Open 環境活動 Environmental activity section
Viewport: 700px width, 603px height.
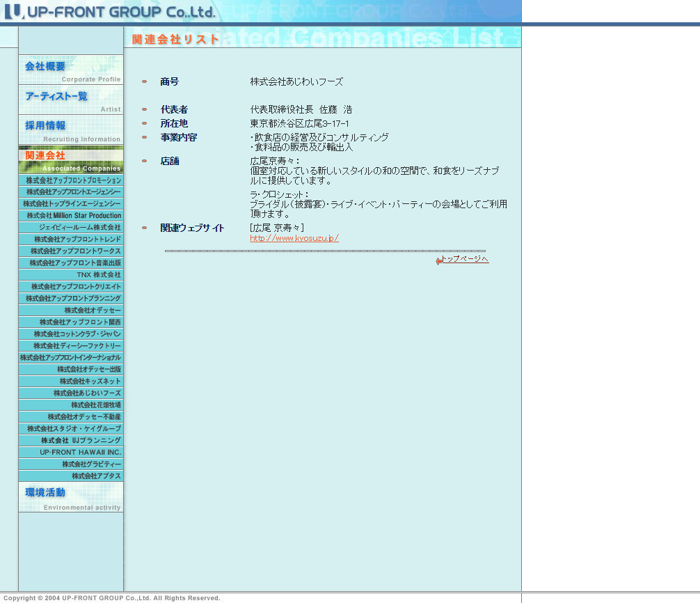click(71, 496)
